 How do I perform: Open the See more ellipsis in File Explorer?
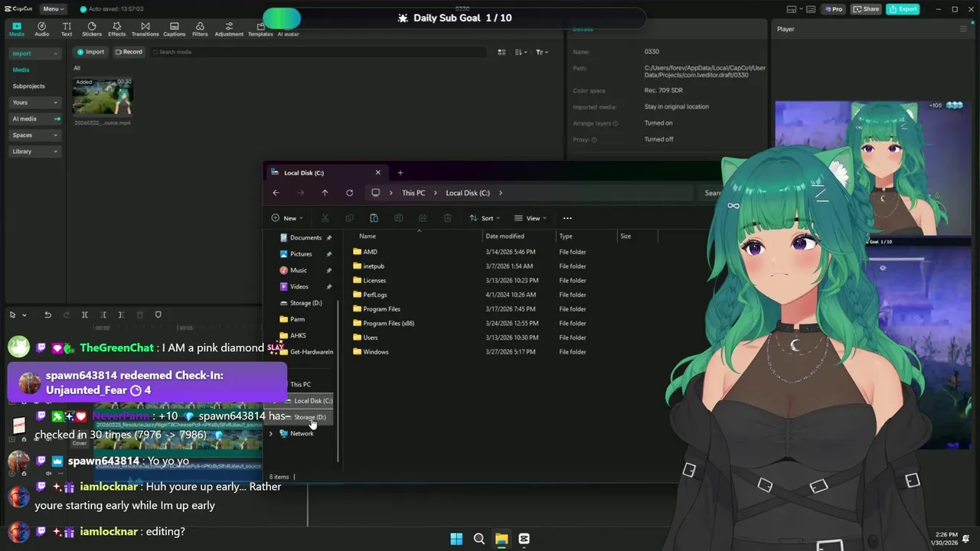click(x=567, y=218)
